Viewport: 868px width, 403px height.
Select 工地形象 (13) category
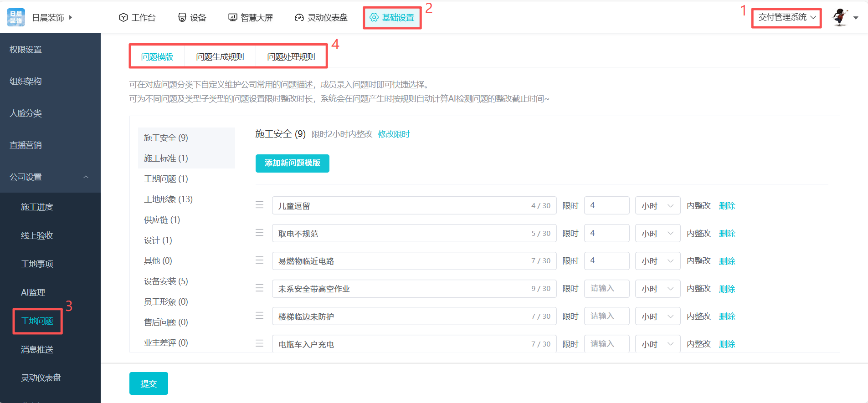(168, 199)
